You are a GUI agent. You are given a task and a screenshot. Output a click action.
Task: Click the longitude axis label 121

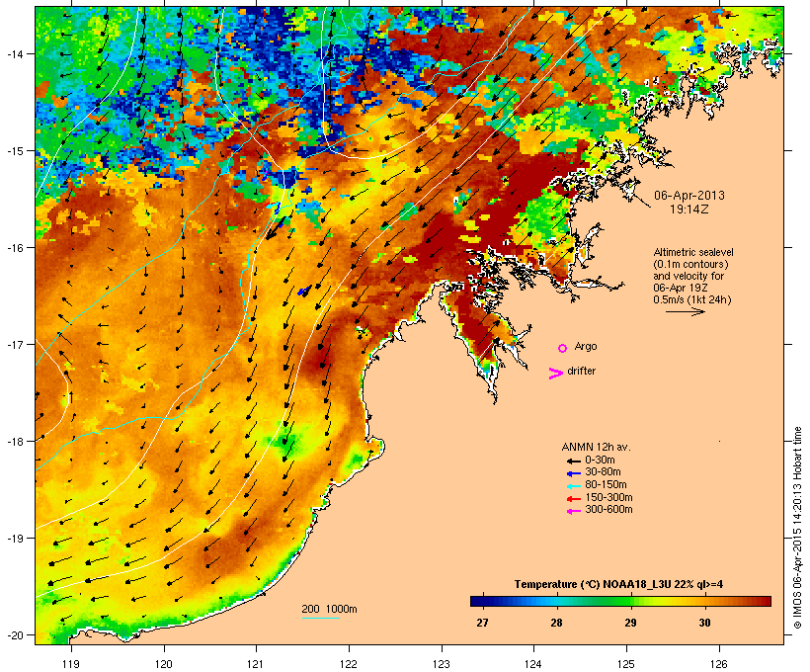256,664
